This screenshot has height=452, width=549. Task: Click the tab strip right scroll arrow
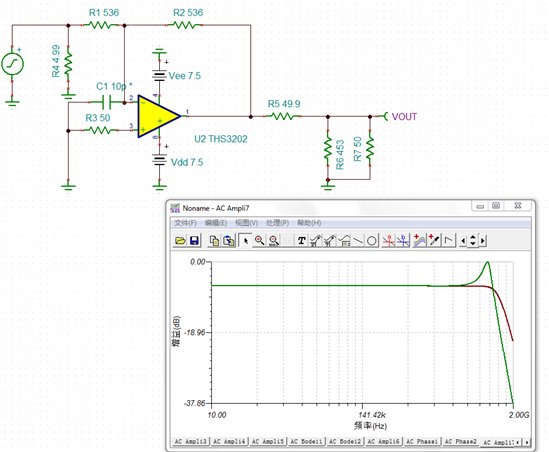pyautogui.click(x=527, y=443)
